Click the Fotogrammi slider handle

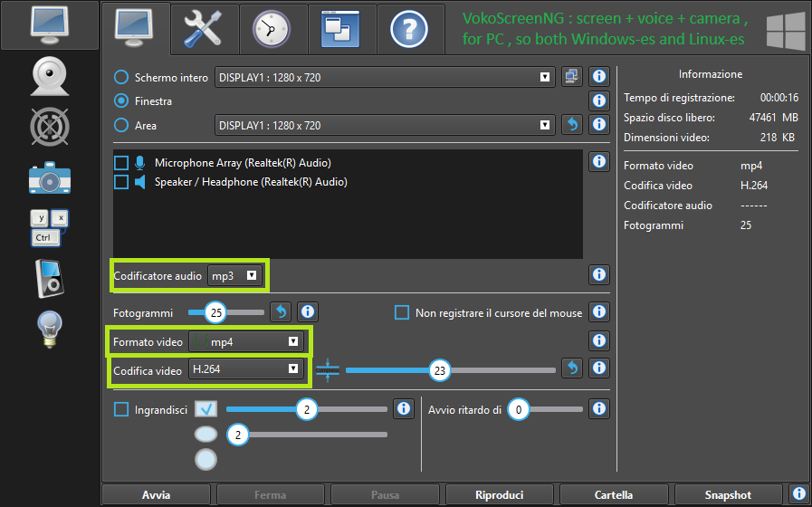[x=216, y=312]
